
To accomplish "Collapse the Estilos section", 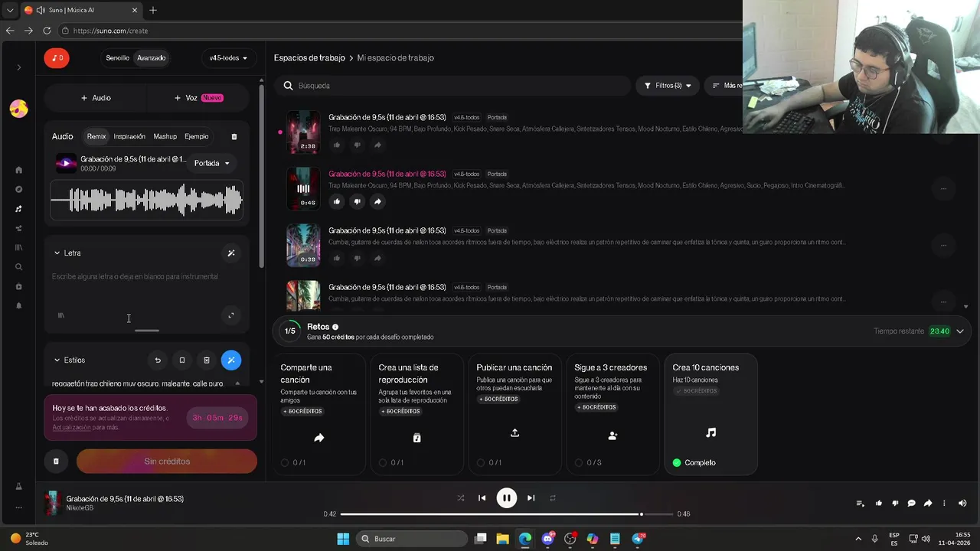I will coord(57,360).
